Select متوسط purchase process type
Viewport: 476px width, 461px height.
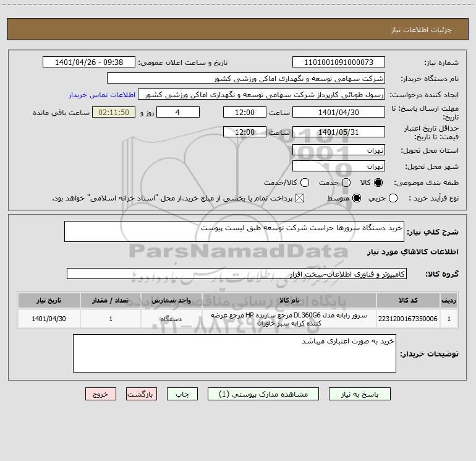(357, 198)
